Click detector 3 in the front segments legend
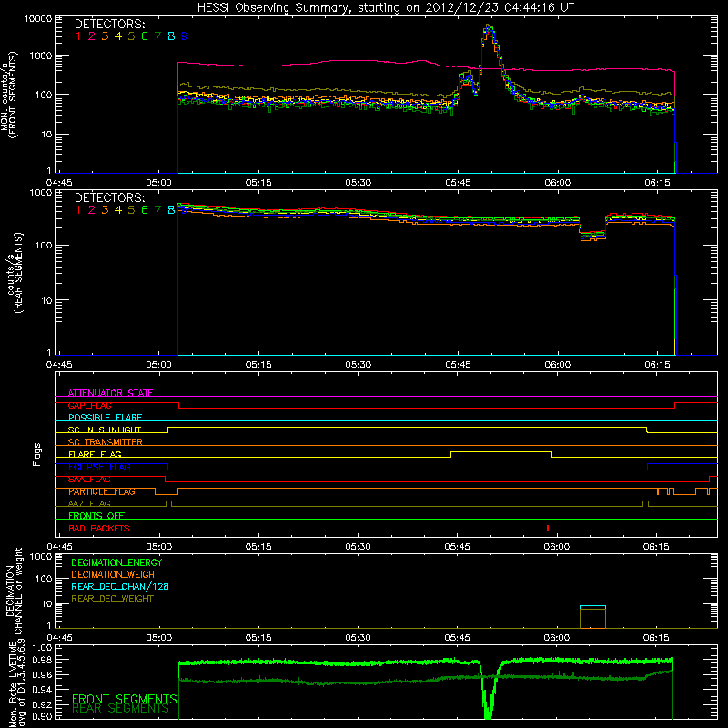The image size is (728, 728). click(105, 36)
